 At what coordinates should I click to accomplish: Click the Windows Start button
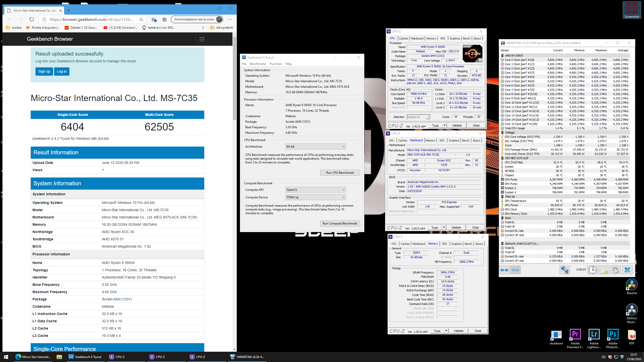click(6, 357)
